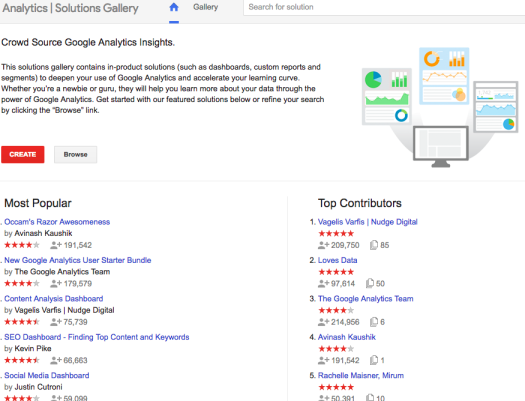Click star rating under Avinash Kaushik contributor
Viewport: 525px width, 401px height.
[336, 349]
